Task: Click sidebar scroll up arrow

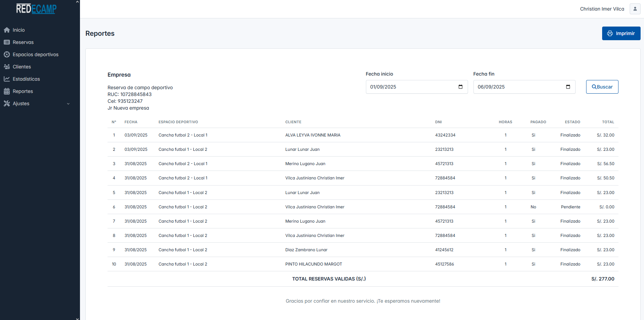Action: coord(78,2)
